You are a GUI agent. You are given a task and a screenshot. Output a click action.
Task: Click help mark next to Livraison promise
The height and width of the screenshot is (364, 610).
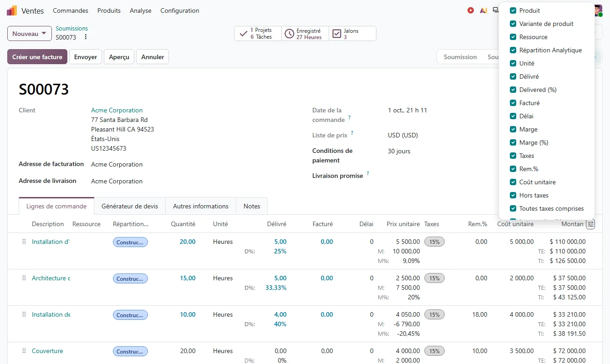(368, 174)
